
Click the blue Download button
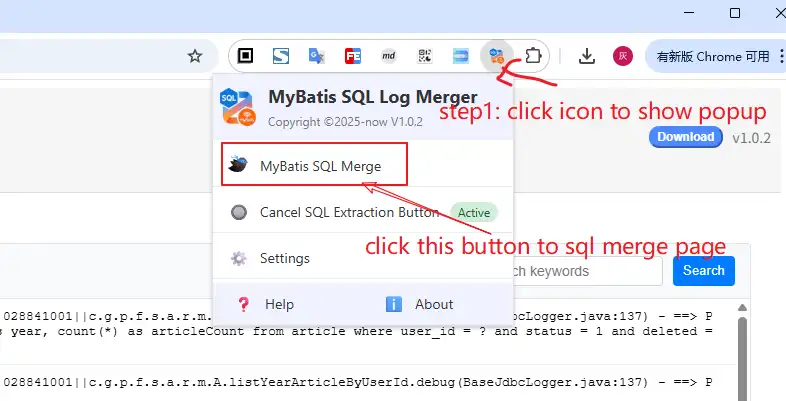coord(685,137)
